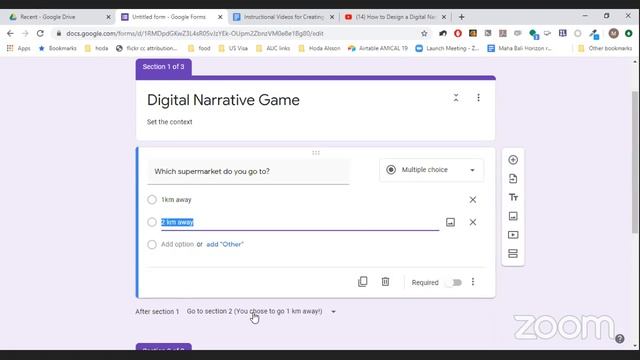
Task: Open the 'flickr cc attribution' bookmark
Action: click(147, 48)
